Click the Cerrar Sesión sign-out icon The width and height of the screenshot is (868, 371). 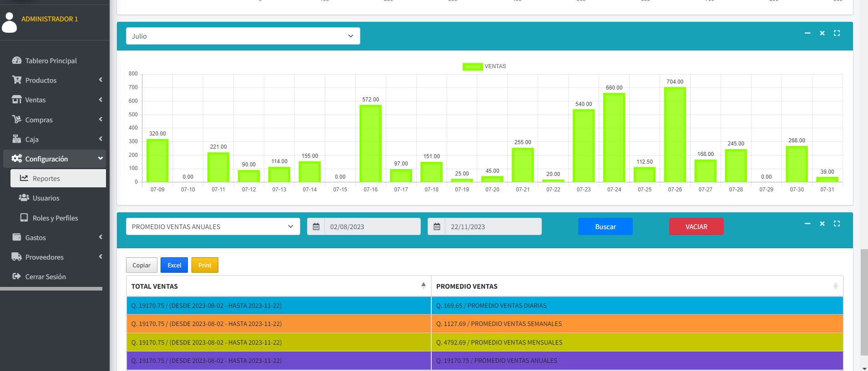tap(17, 276)
